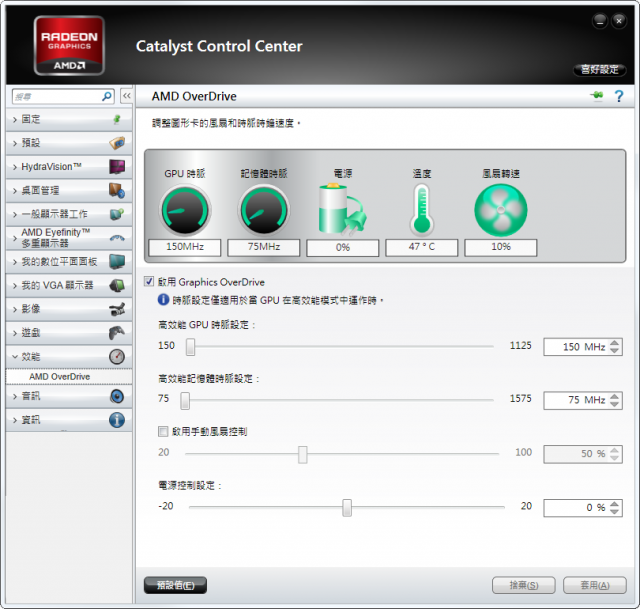
Task: Click the 一般顯示器工作 icon
Action: (x=117, y=214)
